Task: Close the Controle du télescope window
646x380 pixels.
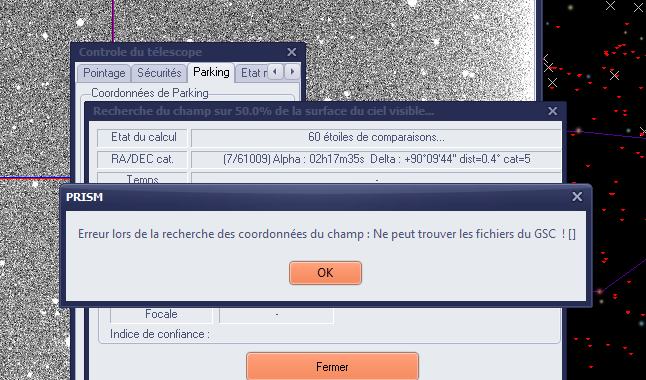Action: (x=292, y=52)
